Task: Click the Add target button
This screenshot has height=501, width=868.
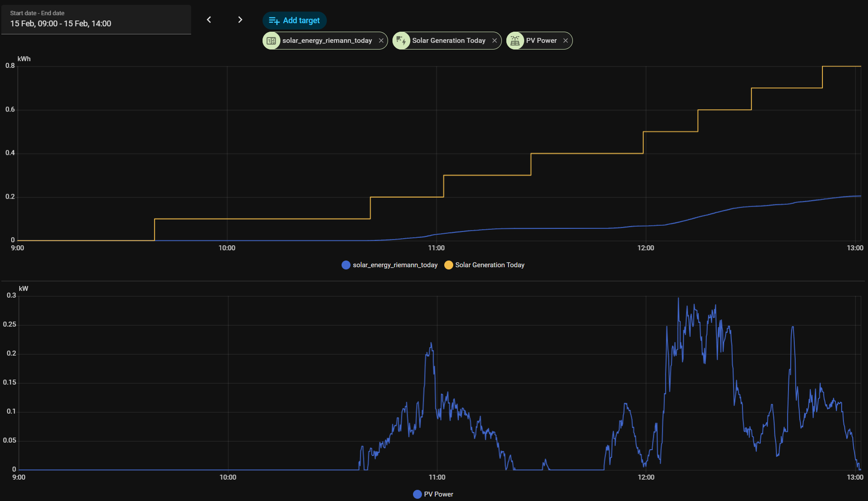Action: [295, 21]
